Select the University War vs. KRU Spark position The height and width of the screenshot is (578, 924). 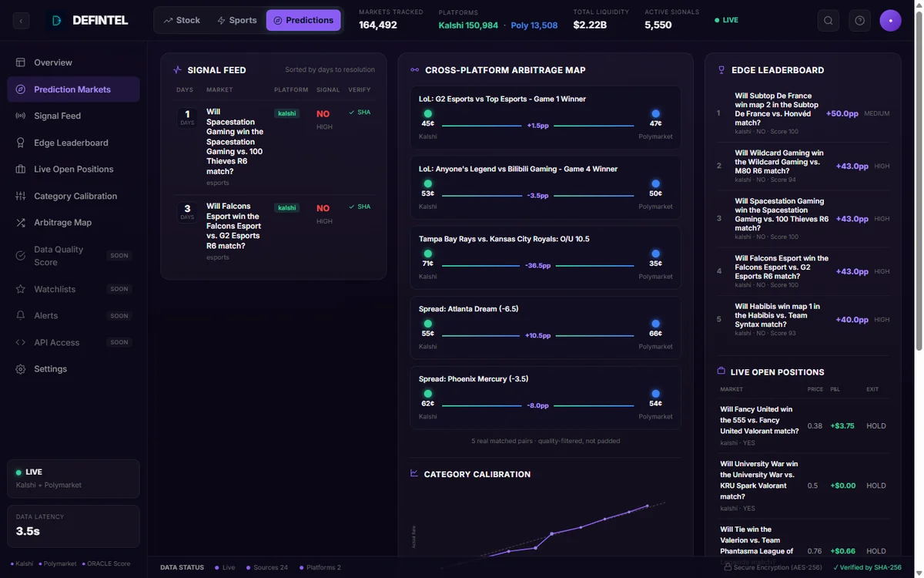coord(803,486)
